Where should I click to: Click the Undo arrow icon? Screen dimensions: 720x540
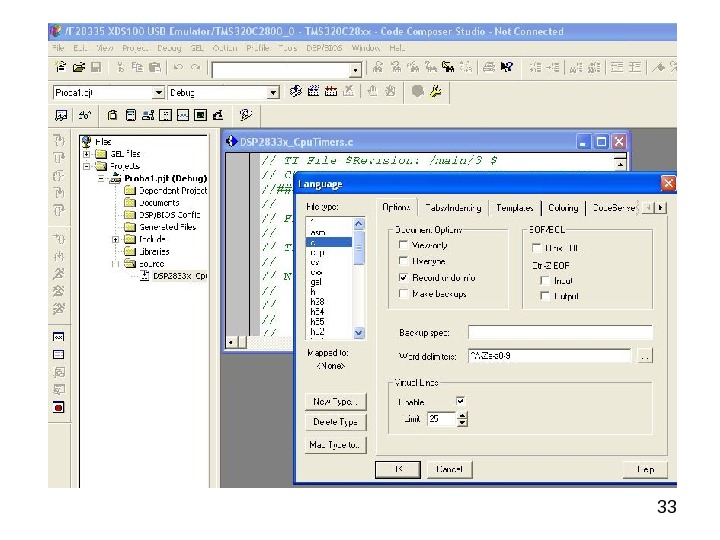[178, 68]
